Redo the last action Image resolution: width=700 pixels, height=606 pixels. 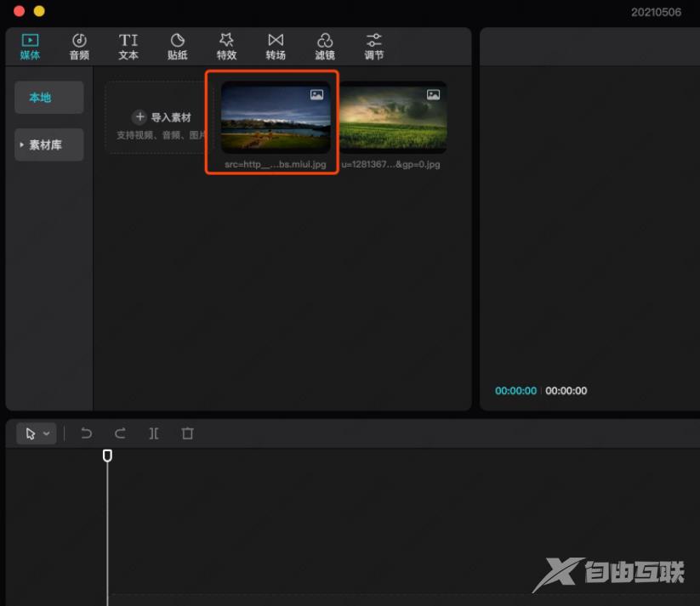click(x=120, y=433)
